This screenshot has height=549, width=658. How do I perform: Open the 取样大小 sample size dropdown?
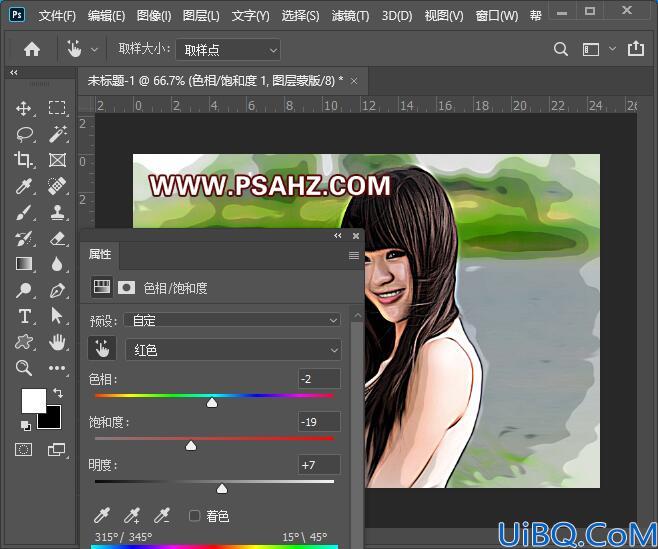(x=228, y=50)
